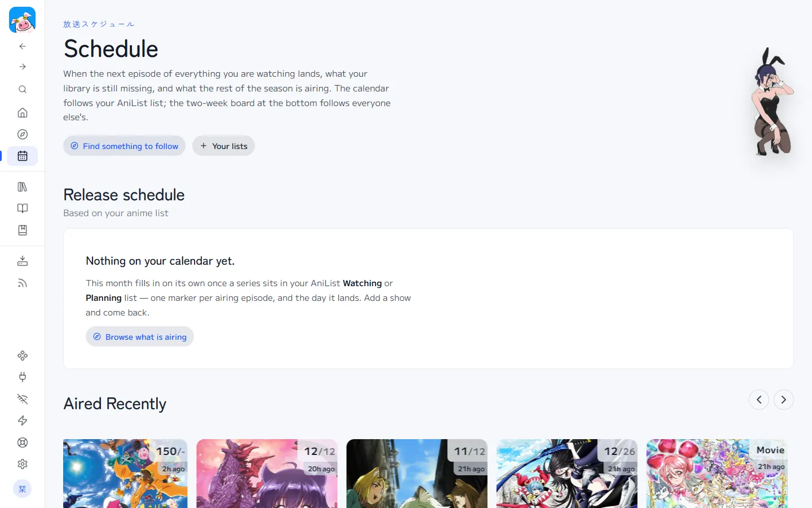
Task: Click the 'Browse what is airing' button
Action: pos(140,336)
